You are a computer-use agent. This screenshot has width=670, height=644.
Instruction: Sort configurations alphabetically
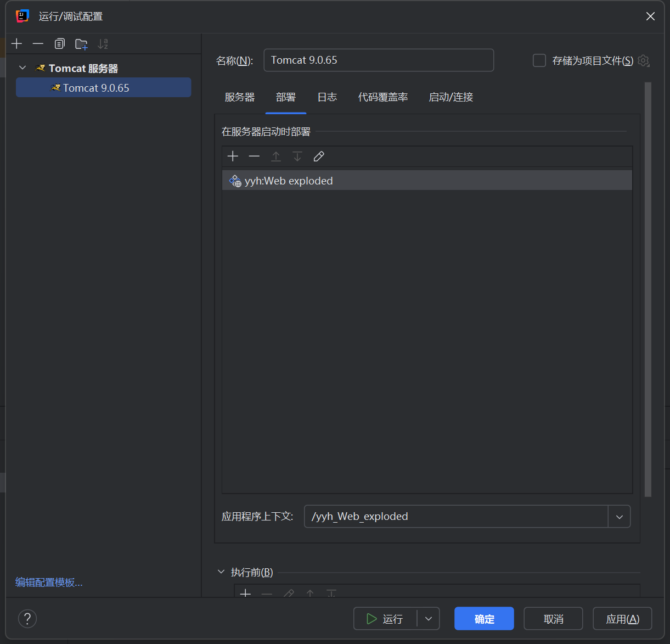point(103,43)
